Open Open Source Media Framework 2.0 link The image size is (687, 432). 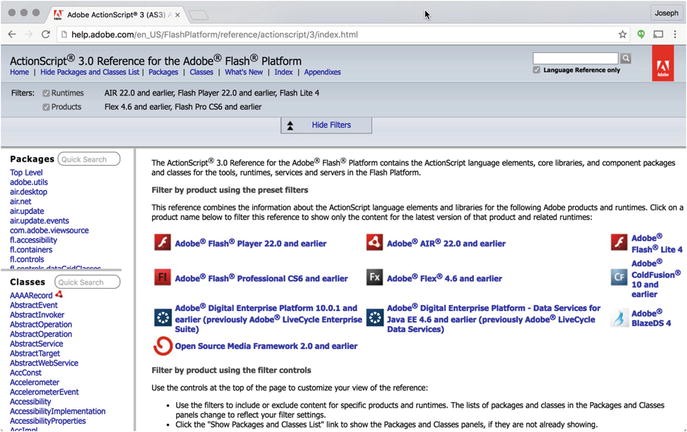click(x=266, y=346)
